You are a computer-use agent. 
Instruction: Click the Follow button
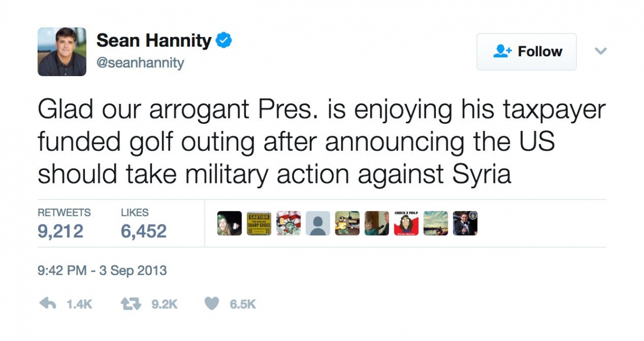tap(526, 51)
